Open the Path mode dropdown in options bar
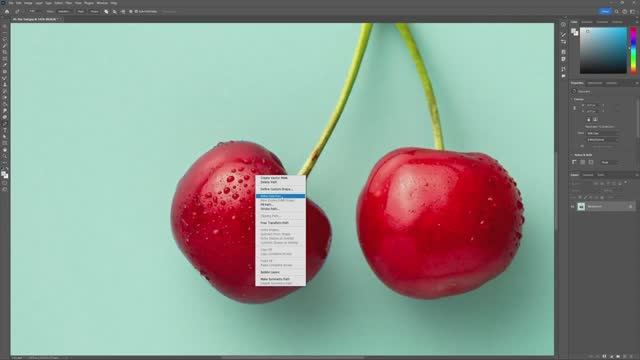The height and width of the screenshot is (360, 640). (36, 11)
